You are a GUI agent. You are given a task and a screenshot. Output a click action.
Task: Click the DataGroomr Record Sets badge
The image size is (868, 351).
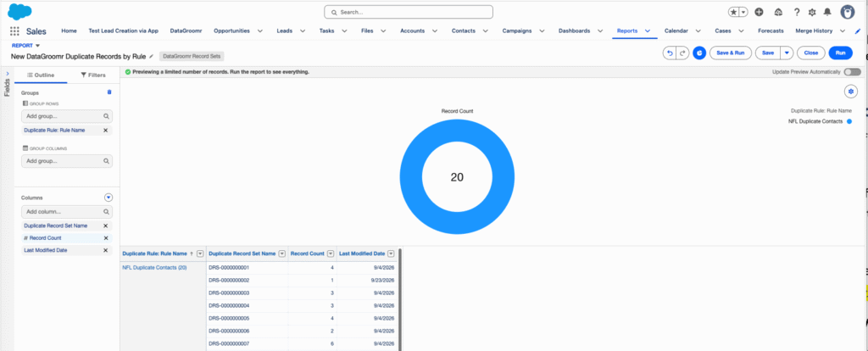tap(192, 56)
